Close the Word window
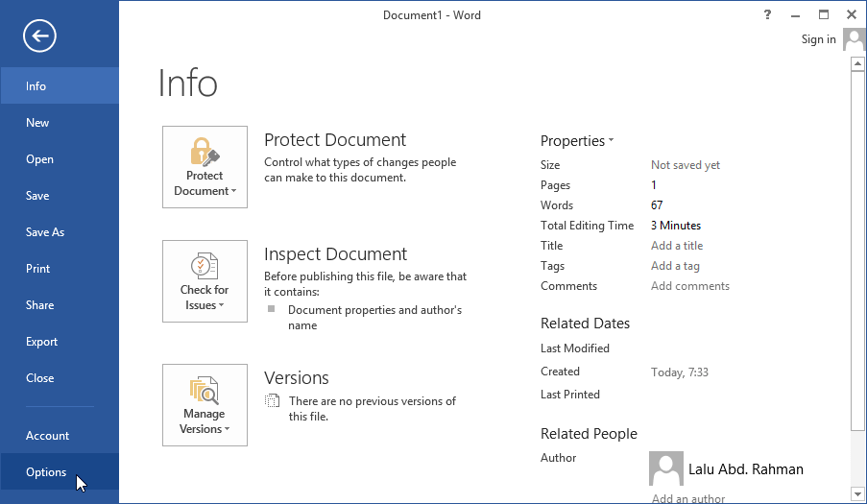Screen dimensions: 867x504 pyautogui.click(x=852, y=15)
